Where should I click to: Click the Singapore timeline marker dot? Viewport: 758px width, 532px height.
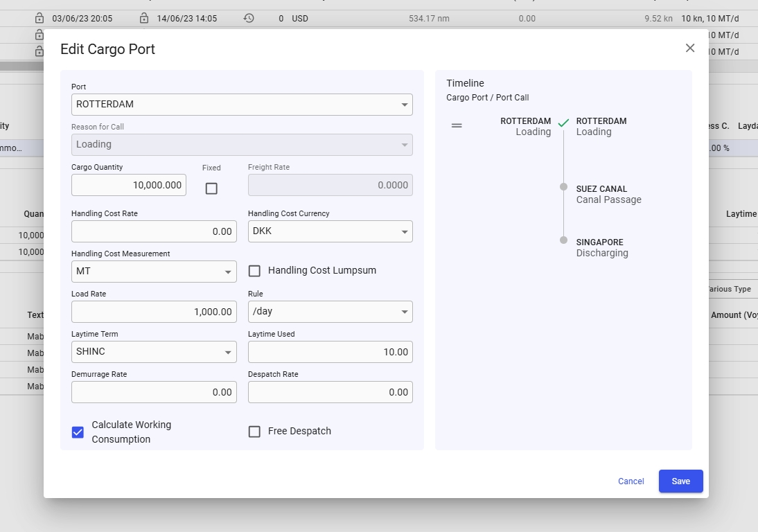564,240
